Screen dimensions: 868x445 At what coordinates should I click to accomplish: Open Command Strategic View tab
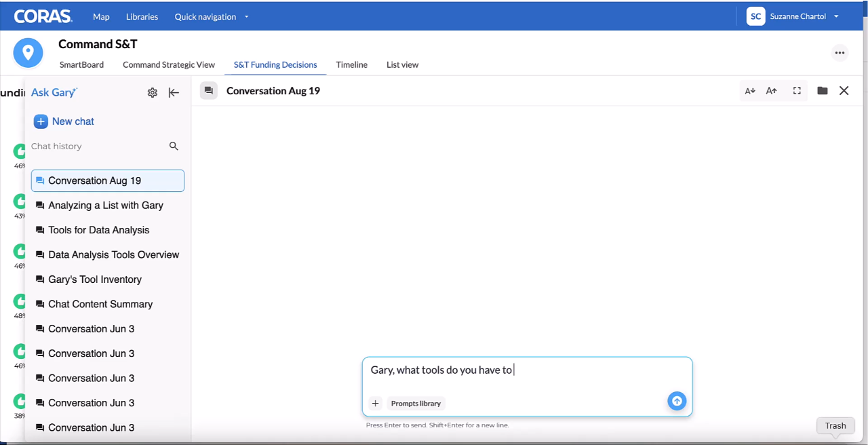[x=169, y=65]
